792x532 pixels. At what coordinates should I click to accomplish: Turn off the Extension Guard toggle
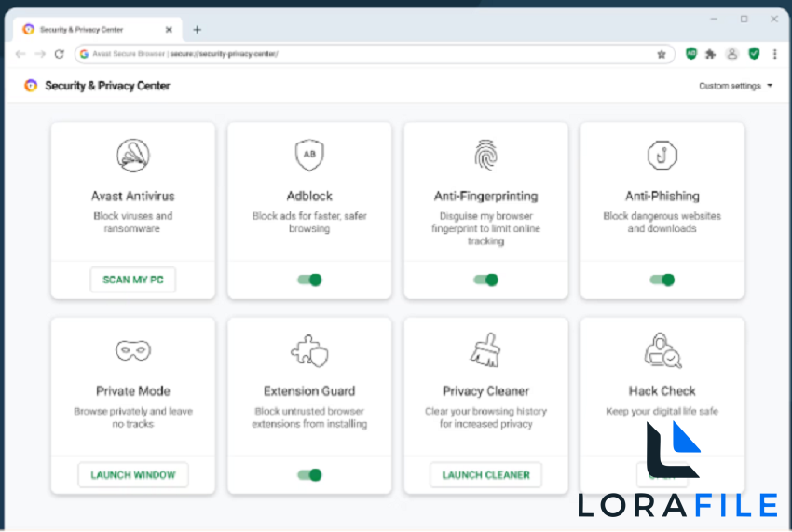point(309,474)
